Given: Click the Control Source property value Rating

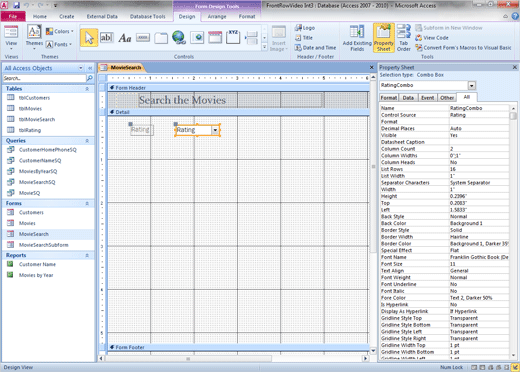Looking at the screenshot, I should [479, 115].
